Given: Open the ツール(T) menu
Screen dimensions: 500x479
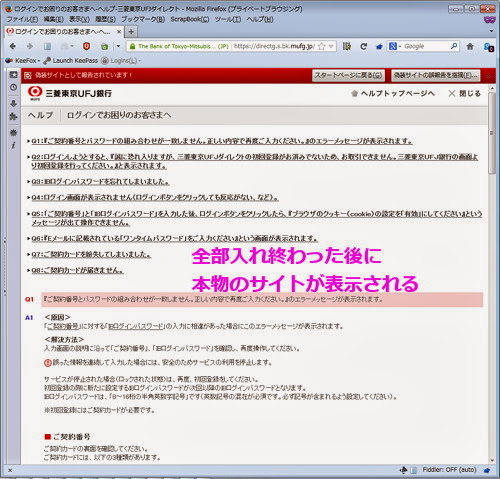Looking at the screenshot, I should [228, 19].
